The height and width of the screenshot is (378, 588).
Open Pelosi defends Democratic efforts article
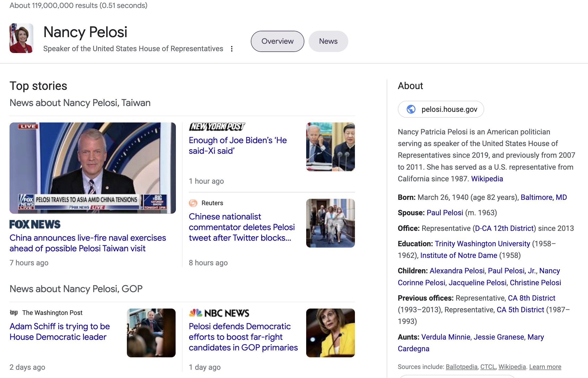tap(243, 337)
